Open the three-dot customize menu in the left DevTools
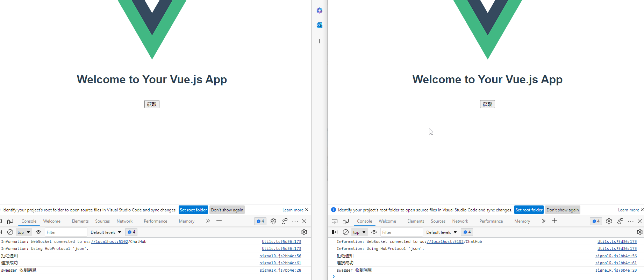The image size is (644, 280). tap(295, 221)
